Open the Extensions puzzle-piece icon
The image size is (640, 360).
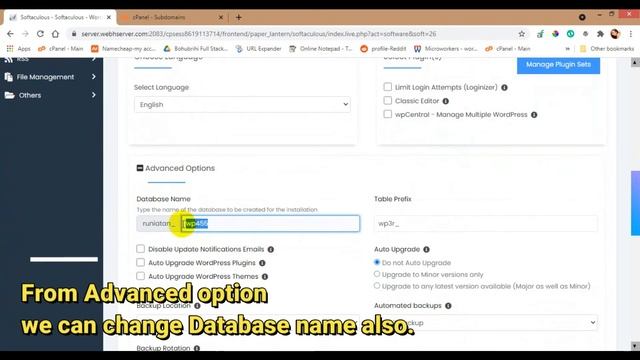(600, 34)
